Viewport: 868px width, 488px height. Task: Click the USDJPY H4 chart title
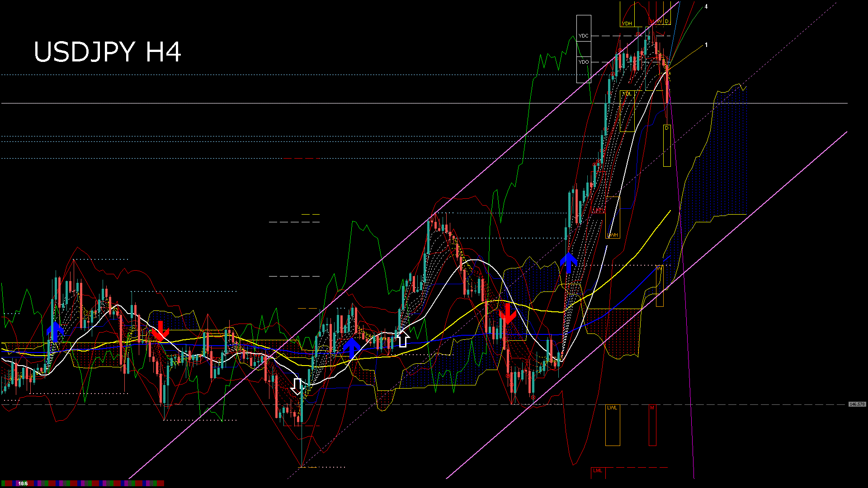coord(108,52)
